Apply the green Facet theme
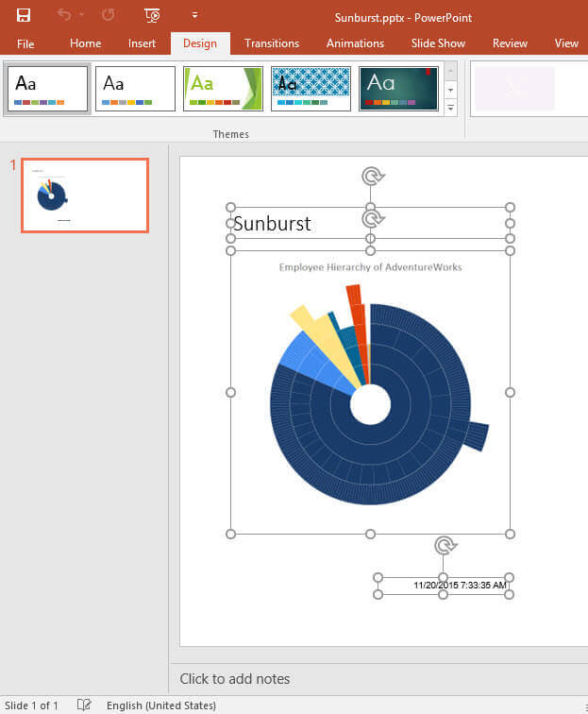The width and height of the screenshot is (588, 714). click(223, 89)
